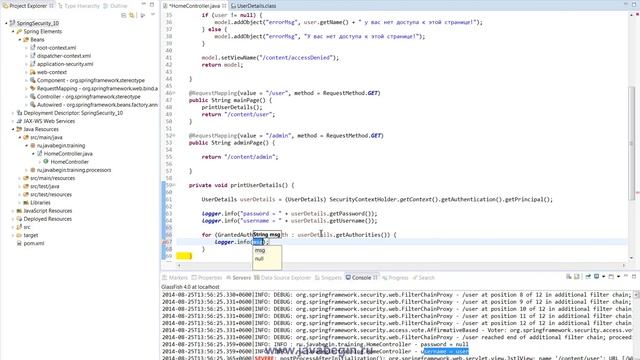Minimize the Console panel
The width and height of the screenshot is (640, 360).
[x=626, y=277]
